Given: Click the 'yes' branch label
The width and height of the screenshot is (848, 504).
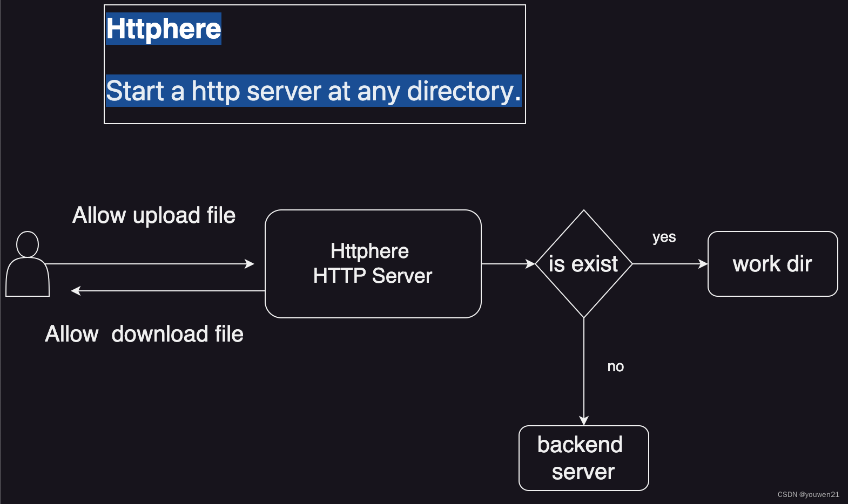Looking at the screenshot, I should click(x=664, y=237).
